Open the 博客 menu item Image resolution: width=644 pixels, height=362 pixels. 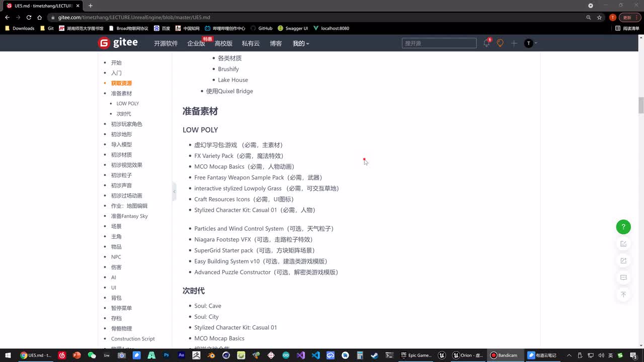pyautogui.click(x=276, y=43)
